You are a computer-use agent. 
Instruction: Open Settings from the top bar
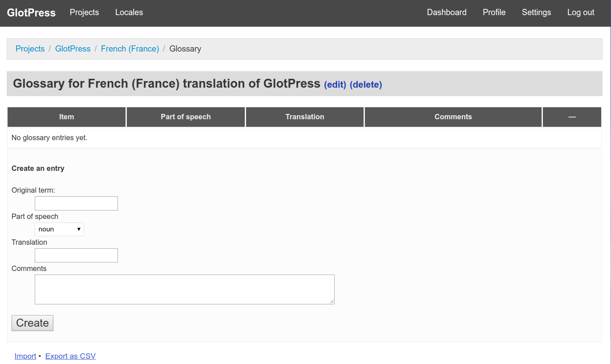tap(536, 12)
